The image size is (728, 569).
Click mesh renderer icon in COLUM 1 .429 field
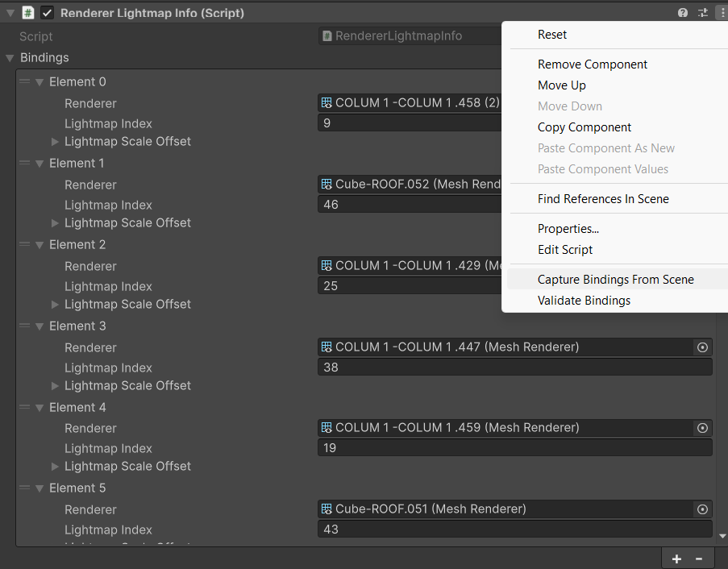[x=327, y=265]
